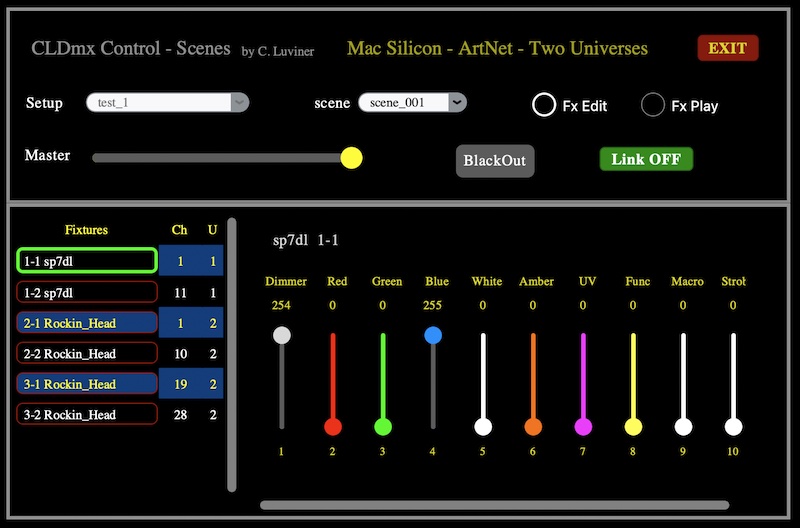Click the Macro channel slider knob

pos(683,426)
